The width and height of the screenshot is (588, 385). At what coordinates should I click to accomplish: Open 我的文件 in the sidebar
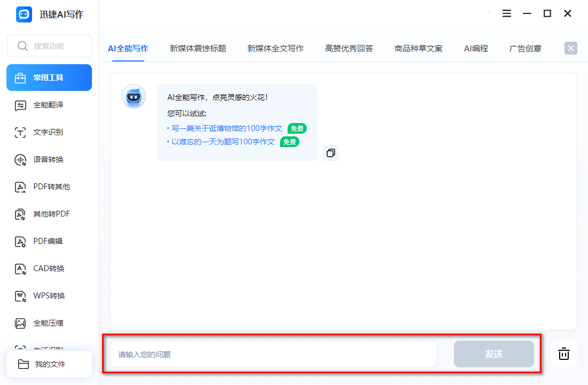(49, 363)
